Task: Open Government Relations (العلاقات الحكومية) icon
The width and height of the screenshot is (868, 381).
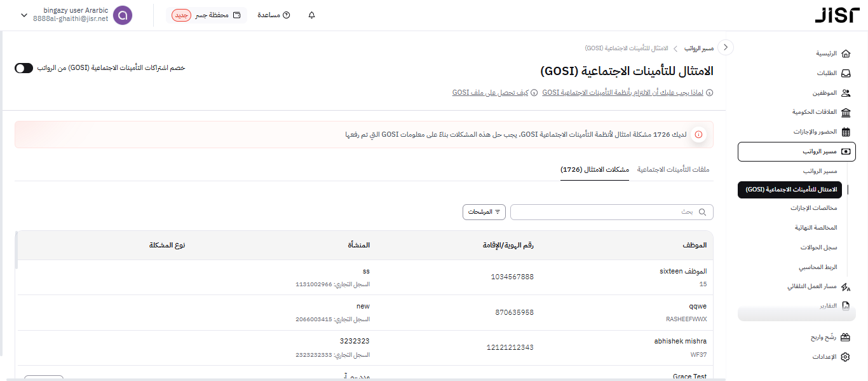Action: tap(845, 113)
